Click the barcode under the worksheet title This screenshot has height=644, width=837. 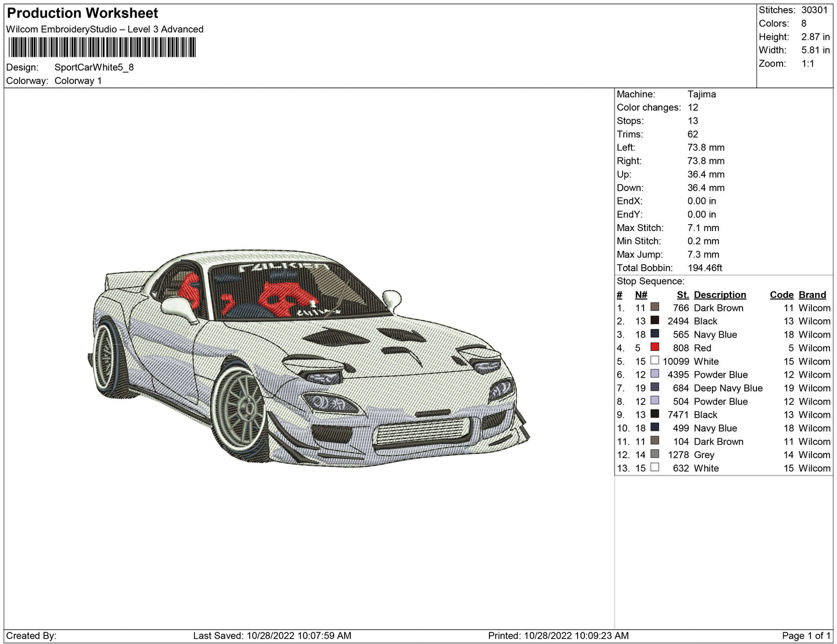102,47
